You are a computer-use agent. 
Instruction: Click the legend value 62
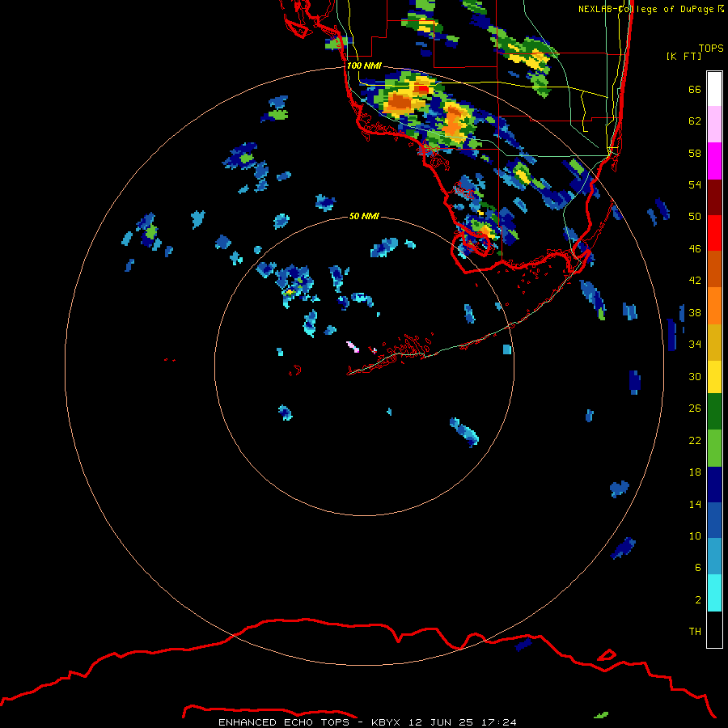tap(695, 121)
